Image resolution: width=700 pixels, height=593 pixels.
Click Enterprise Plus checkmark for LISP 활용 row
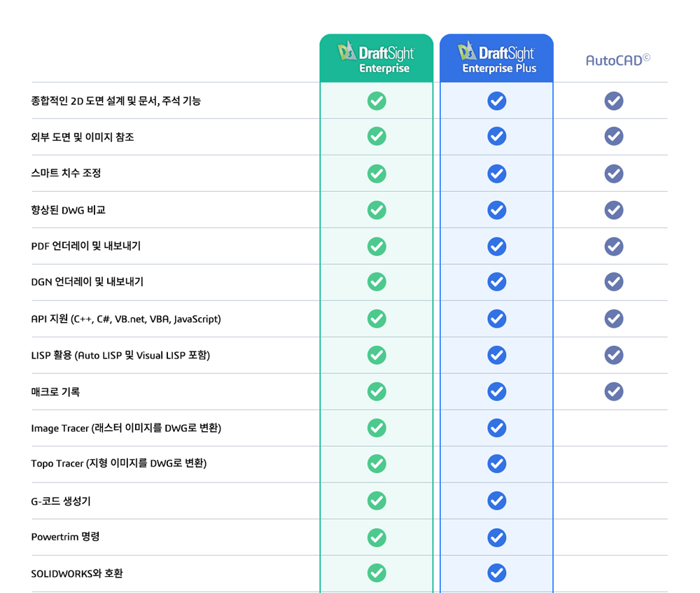pos(497,355)
